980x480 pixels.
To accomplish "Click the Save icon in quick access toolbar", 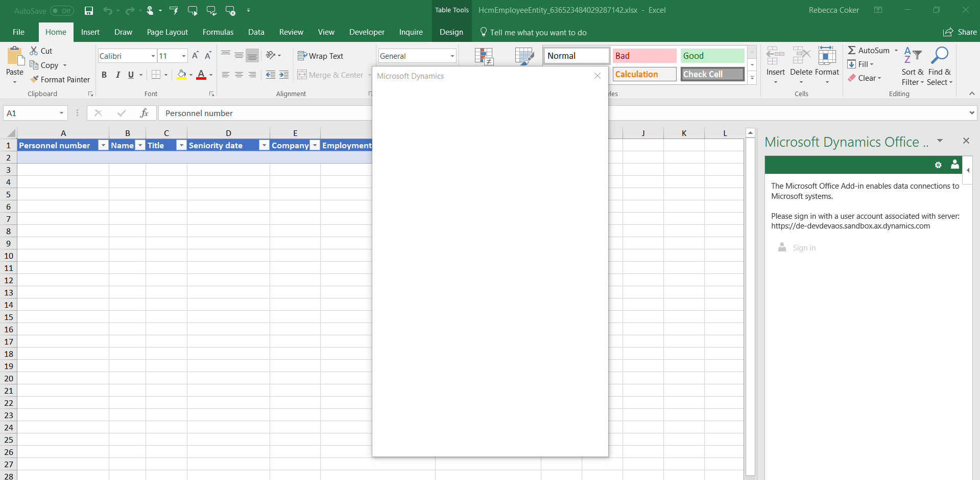I will [x=89, y=10].
